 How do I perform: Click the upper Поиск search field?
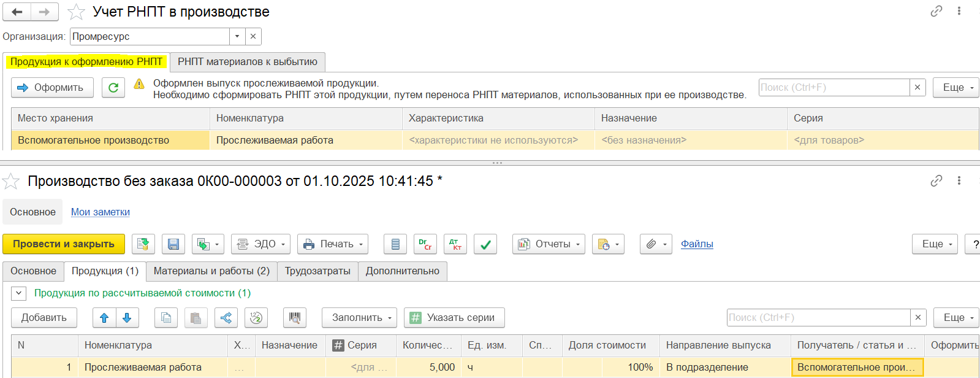(x=834, y=88)
